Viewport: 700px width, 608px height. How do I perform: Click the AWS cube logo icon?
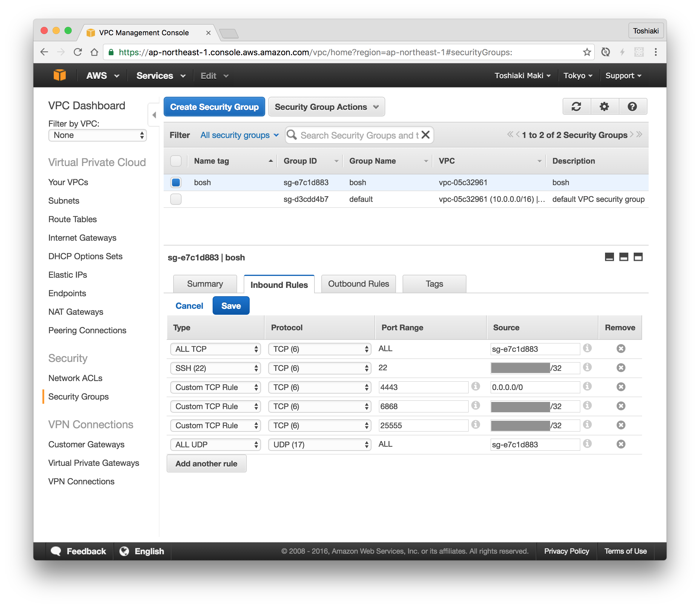60,75
